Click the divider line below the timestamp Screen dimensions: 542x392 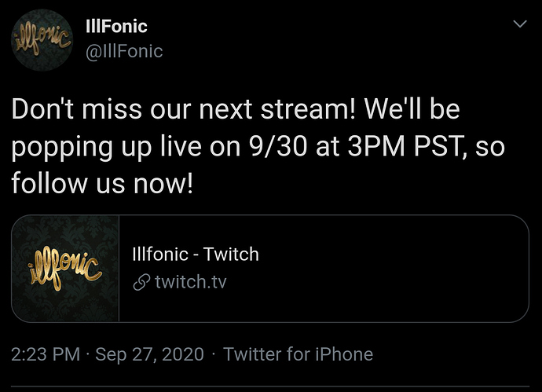click(270, 387)
